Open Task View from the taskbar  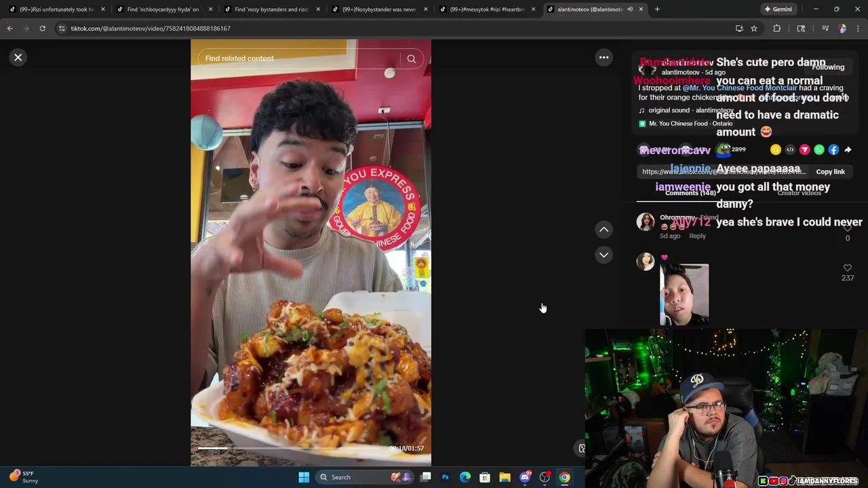[x=425, y=477]
